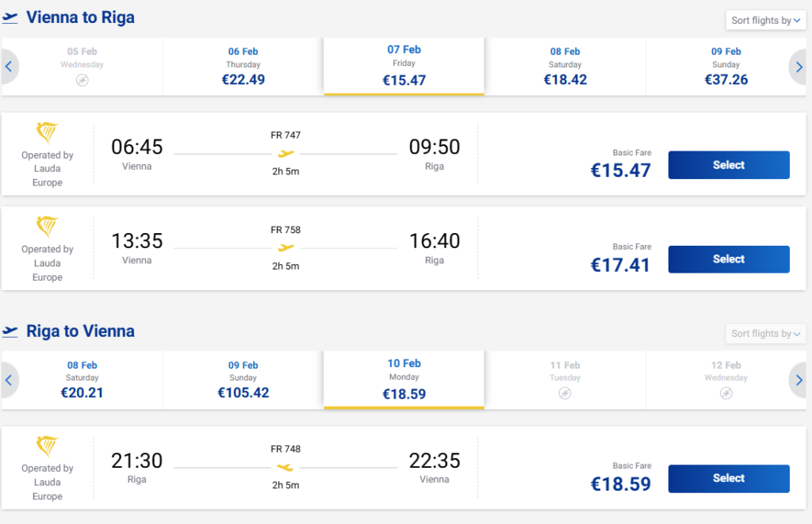Select the 06 Feb Thursday €22.49 date tab
Screen dimensions: 812x524
coord(243,67)
